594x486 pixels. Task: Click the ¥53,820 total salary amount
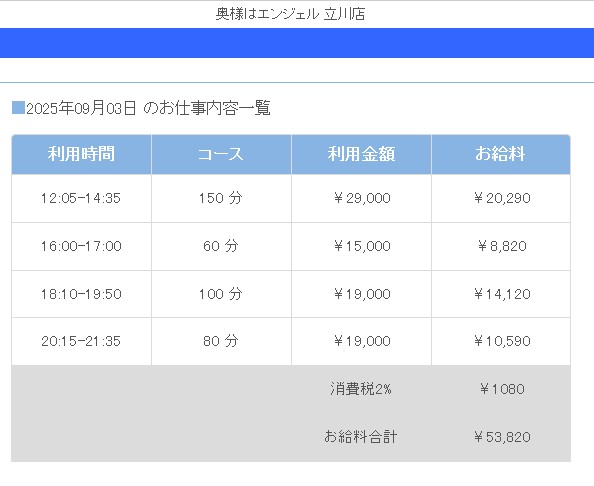(502, 437)
